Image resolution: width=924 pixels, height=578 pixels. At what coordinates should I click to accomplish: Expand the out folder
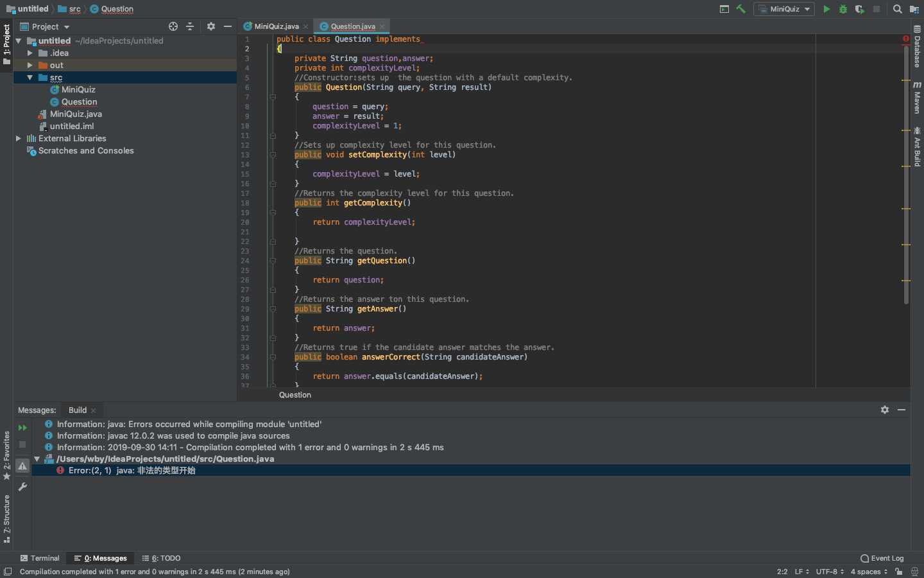(x=30, y=65)
